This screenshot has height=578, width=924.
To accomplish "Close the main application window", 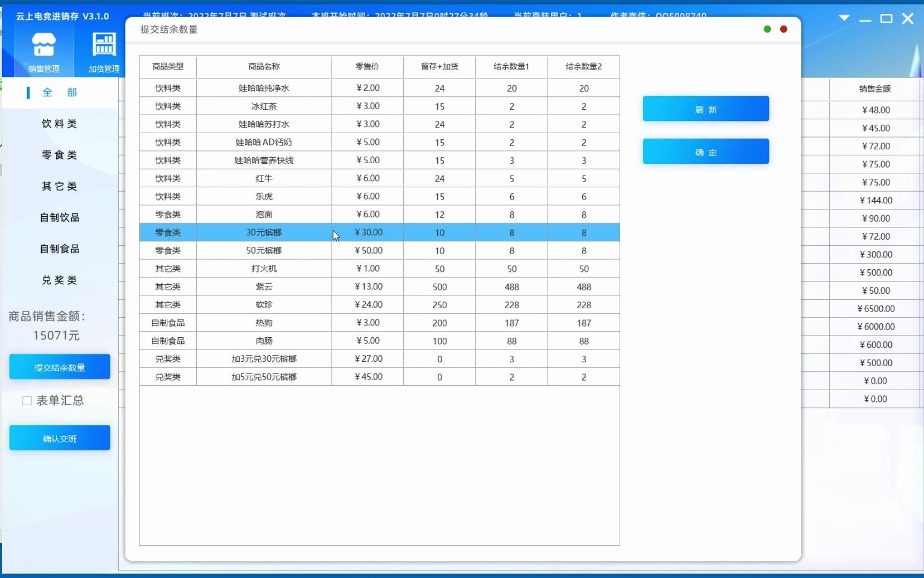I will 907,19.
